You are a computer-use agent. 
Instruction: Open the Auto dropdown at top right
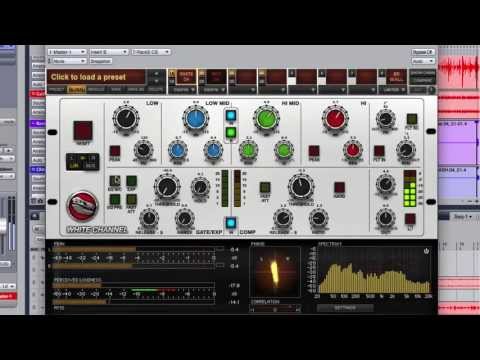(x=423, y=61)
